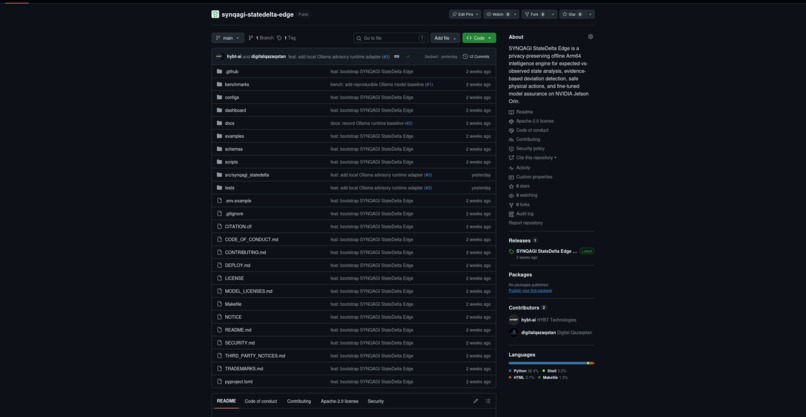The image size is (806, 417).
Task: Open the Watch notifications dropdown
Action: tap(501, 14)
